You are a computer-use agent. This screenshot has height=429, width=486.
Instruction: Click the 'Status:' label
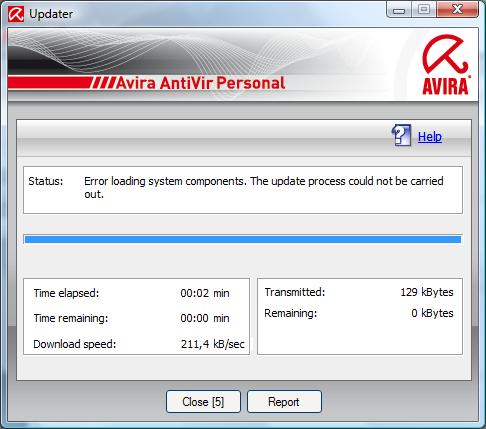(x=46, y=181)
